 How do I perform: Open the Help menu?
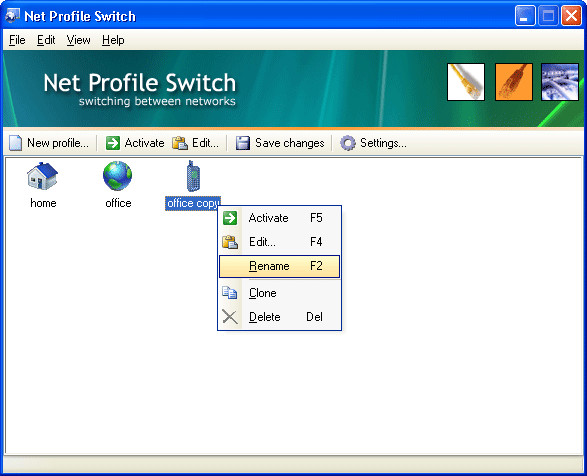[113, 40]
